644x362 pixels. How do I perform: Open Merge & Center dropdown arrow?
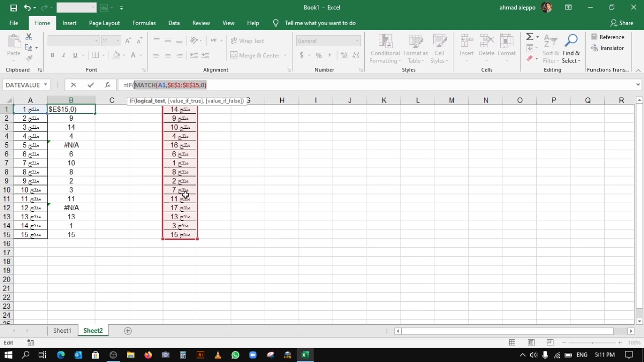pyautogui.click(x=285, y=55)
